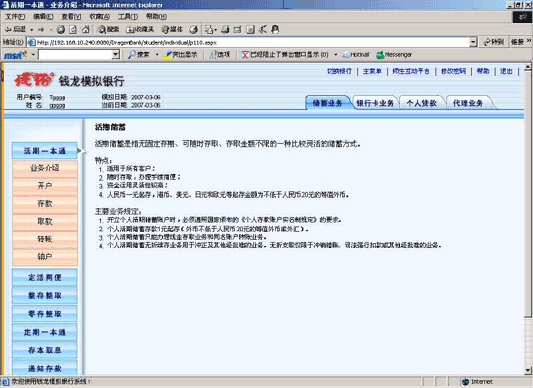Switch to the 代理业务 tab
The width and height of the screenshot is (533, 388).
(468, 103)
